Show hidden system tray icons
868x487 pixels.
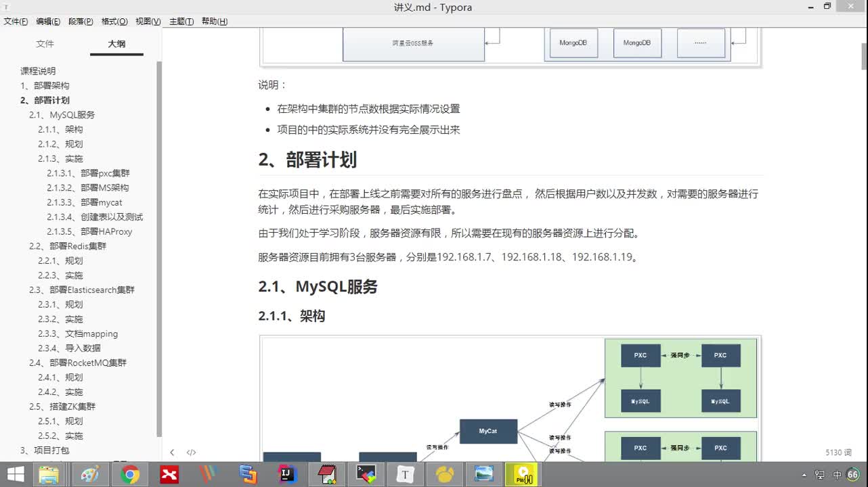click(x=804, y=475)
